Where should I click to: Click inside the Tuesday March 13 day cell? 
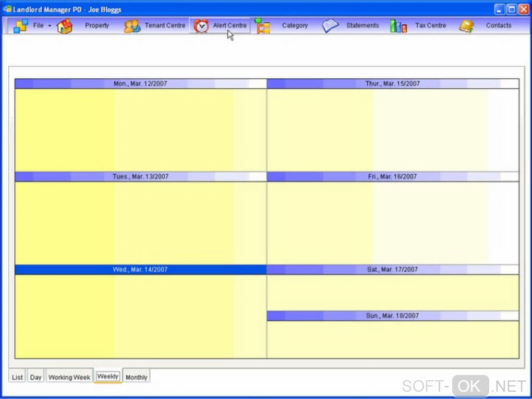(140, 223)
